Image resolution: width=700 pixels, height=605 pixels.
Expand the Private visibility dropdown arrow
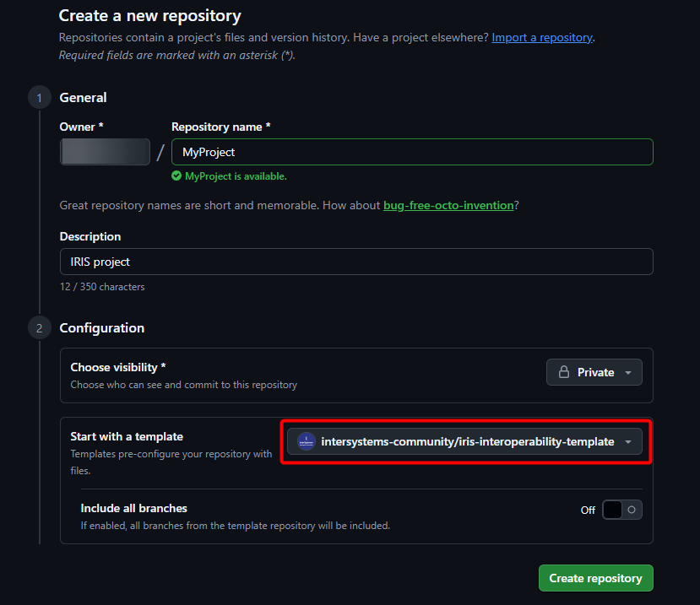click(627, 372)
